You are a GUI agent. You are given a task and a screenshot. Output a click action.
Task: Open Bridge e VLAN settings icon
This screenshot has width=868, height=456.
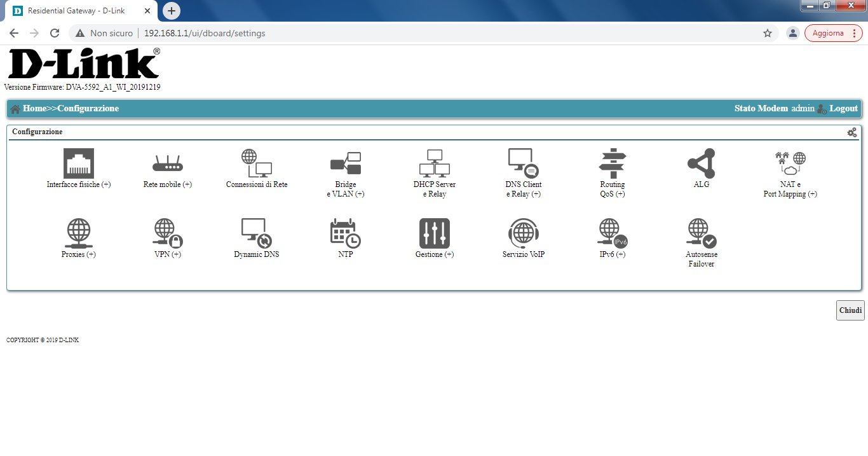point(346,163)
